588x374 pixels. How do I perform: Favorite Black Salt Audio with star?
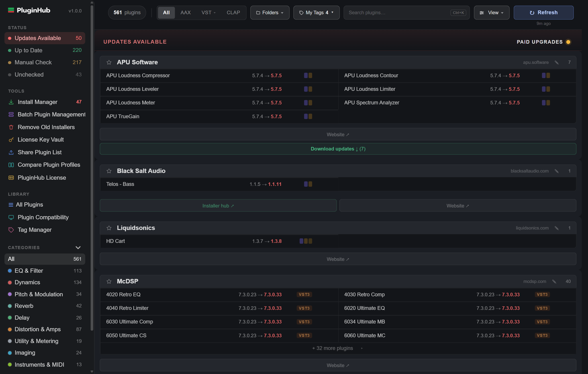(x=109, y=171)
